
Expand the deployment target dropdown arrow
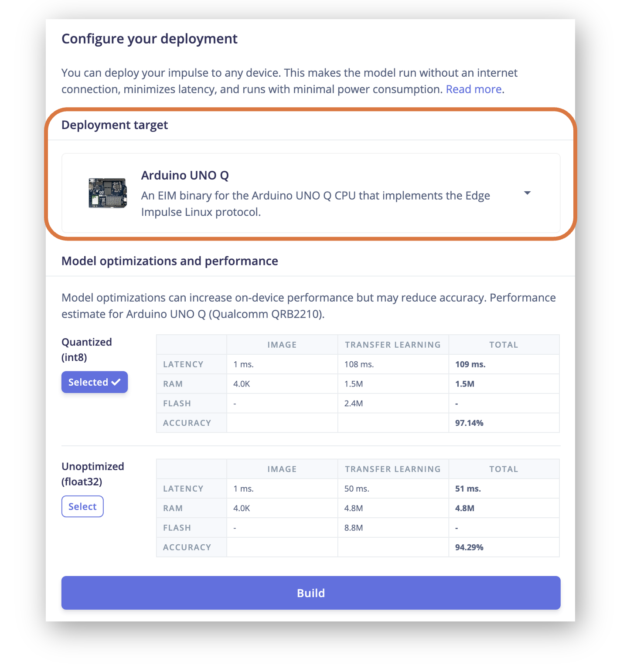527,193
